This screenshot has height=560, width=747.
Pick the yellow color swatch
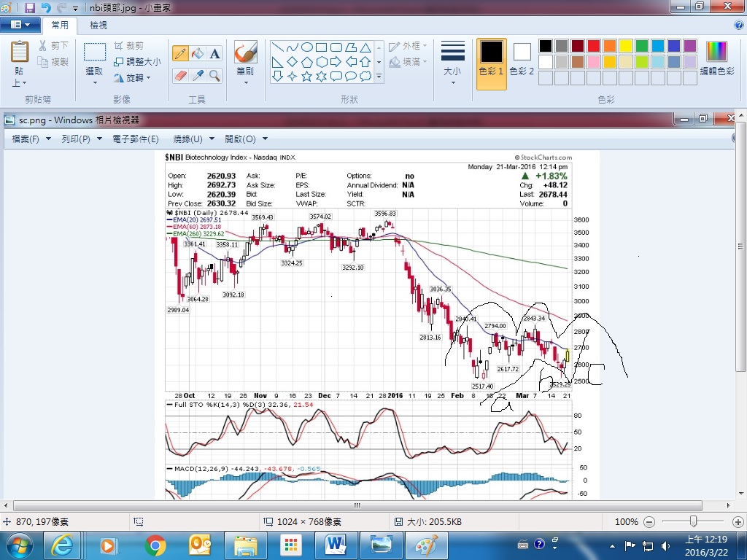625,46
